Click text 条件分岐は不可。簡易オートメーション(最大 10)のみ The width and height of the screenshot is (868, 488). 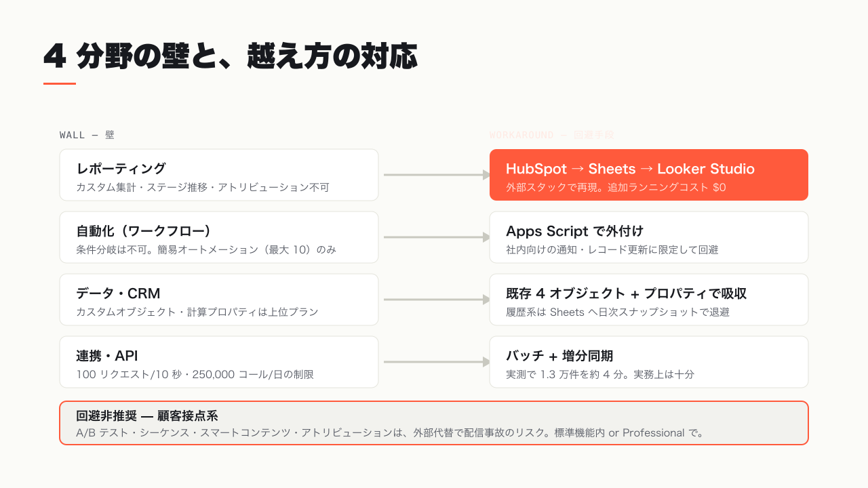(x=206, y=249)
